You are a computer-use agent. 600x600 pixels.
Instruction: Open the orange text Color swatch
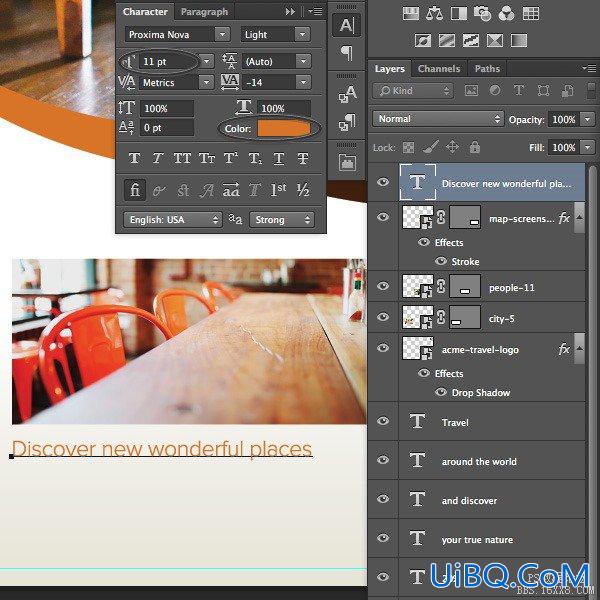[x=284, y=129]
